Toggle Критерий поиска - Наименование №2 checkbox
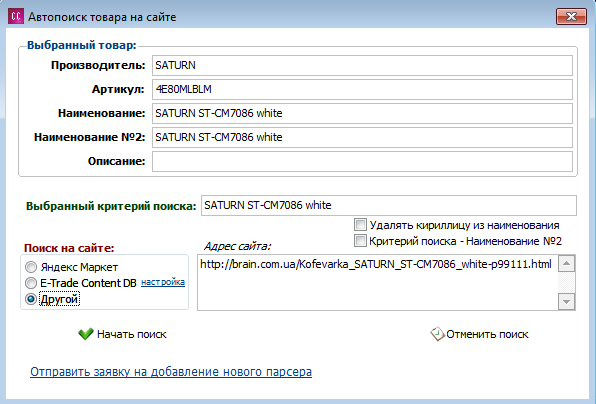The width and height of the screenshot is (596, 404). point(360,241)
